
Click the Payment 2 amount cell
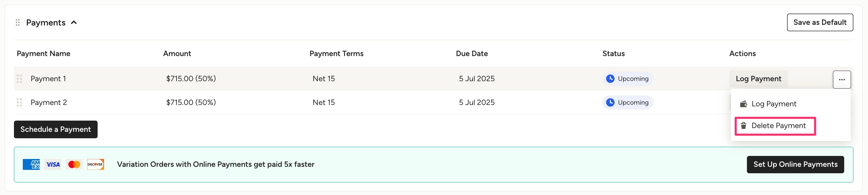pyautogui.click(x=191, y=103)
